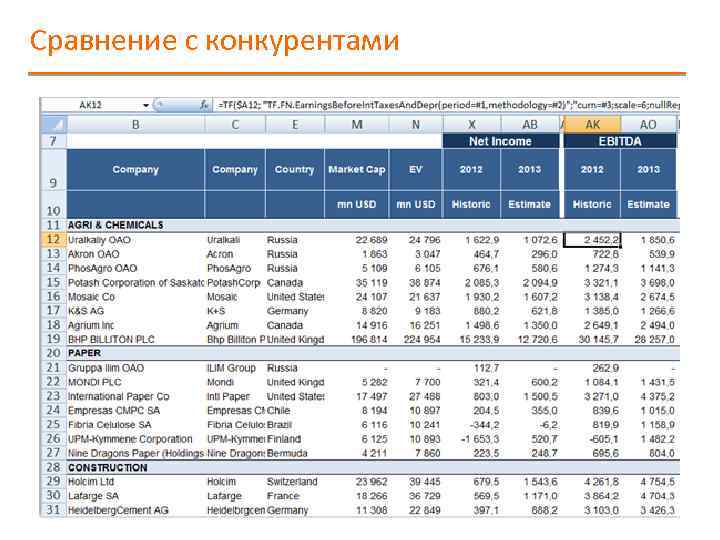Image resolution: width=720 pixels, height=540 pixels.
Task: Select cell Empresas CMPC SA
Action: point(136,411)
